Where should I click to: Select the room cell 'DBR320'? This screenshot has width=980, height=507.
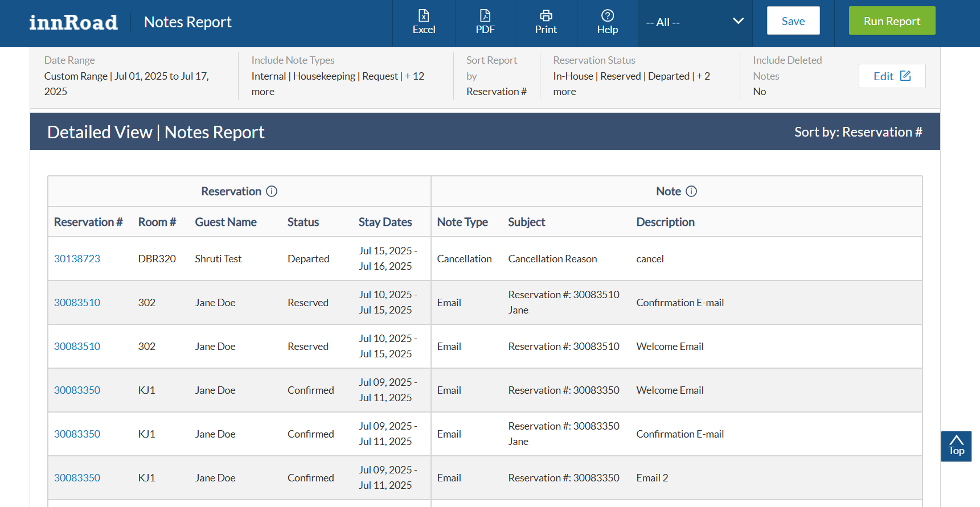(157, 259)
